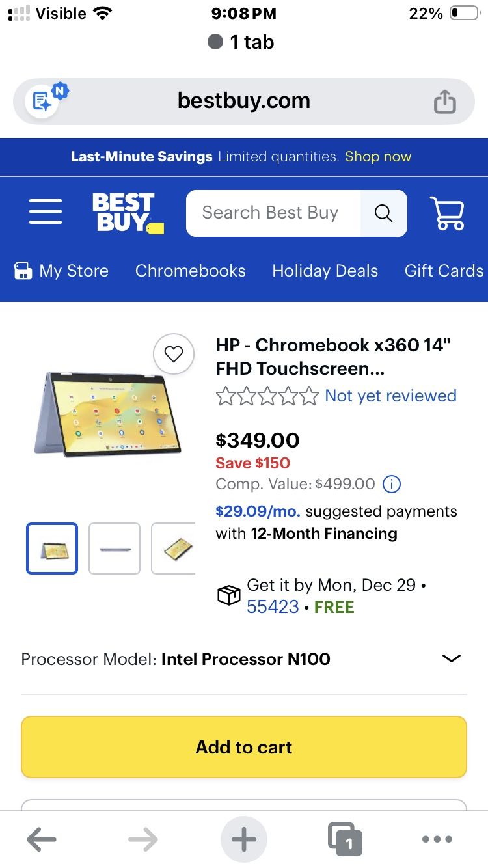The width and height of the screenshot is (488, 868).
Task: Open the My Store menu item
Action: 62,271
